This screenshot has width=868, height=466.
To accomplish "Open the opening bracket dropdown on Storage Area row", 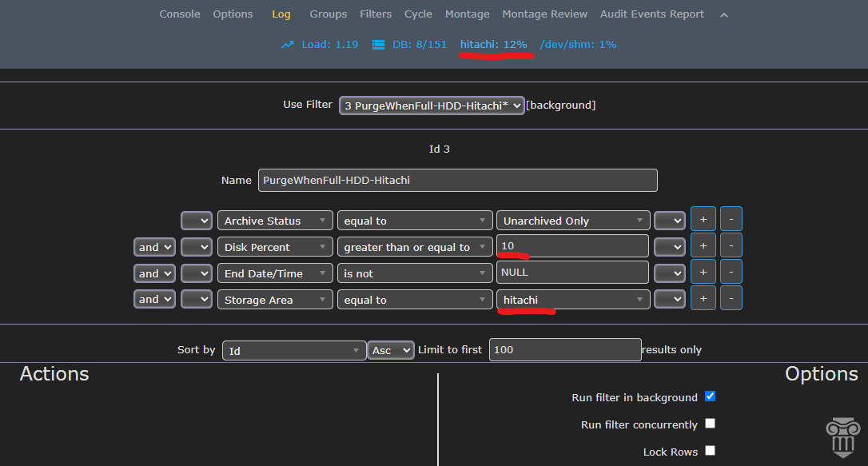I will coord(197,300).
